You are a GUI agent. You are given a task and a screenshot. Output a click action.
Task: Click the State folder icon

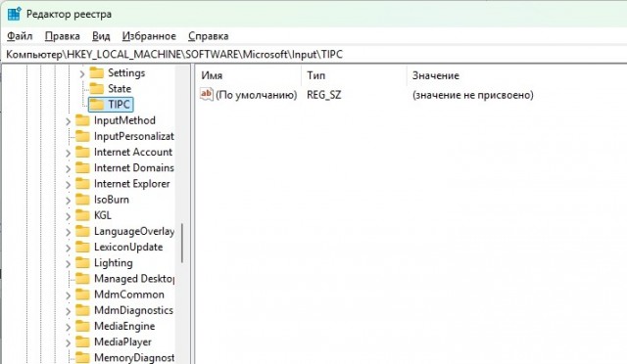click(96, 88)
